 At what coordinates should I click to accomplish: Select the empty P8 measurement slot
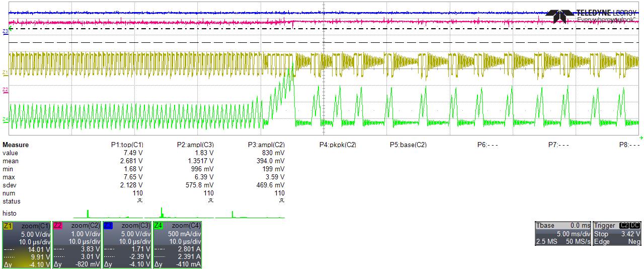(630, 145)
